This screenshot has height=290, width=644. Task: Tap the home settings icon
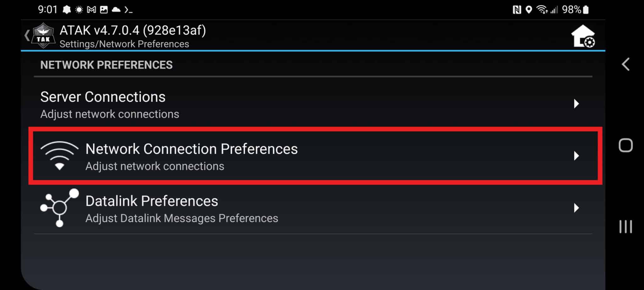[583, 36]
